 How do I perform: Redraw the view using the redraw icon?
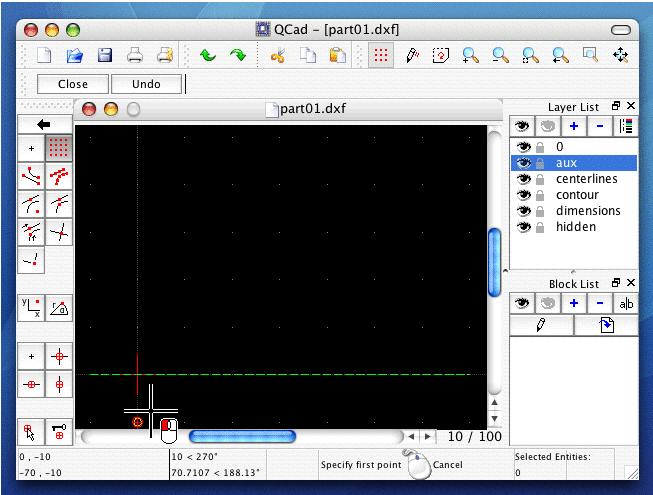tap(441, 55)
